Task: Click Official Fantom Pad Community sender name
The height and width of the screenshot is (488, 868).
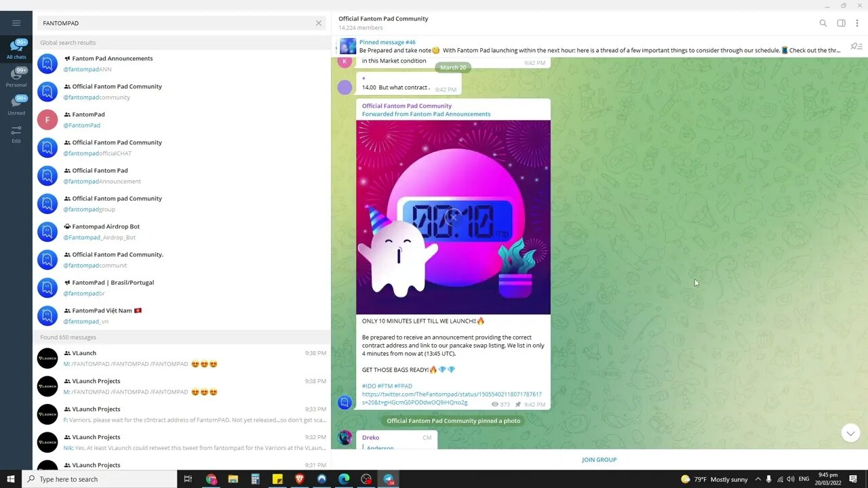Action: (407, 106)
